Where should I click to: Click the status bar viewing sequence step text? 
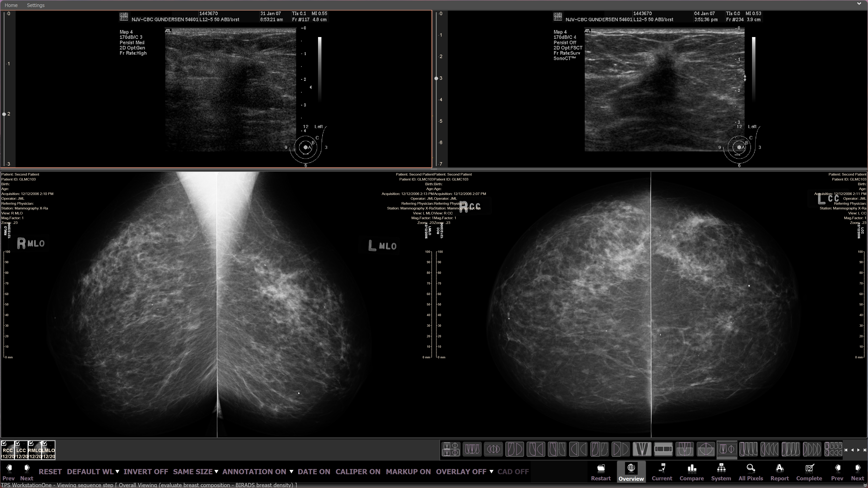149,485
